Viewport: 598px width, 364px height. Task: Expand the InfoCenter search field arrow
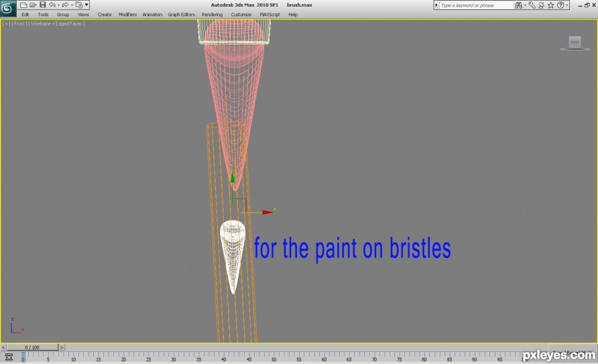436,5
